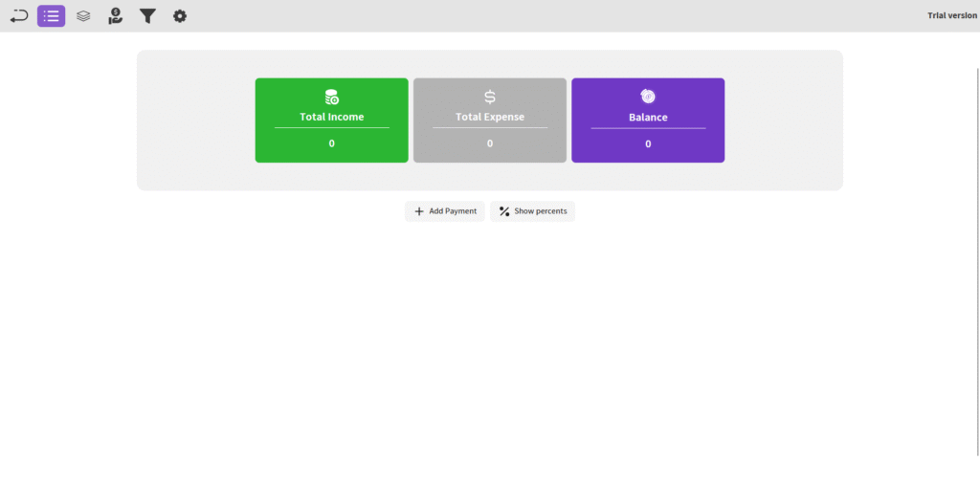Click the dollar sign icon on Total Expense
Screen dimensions: 980x483
coord(490,97)
